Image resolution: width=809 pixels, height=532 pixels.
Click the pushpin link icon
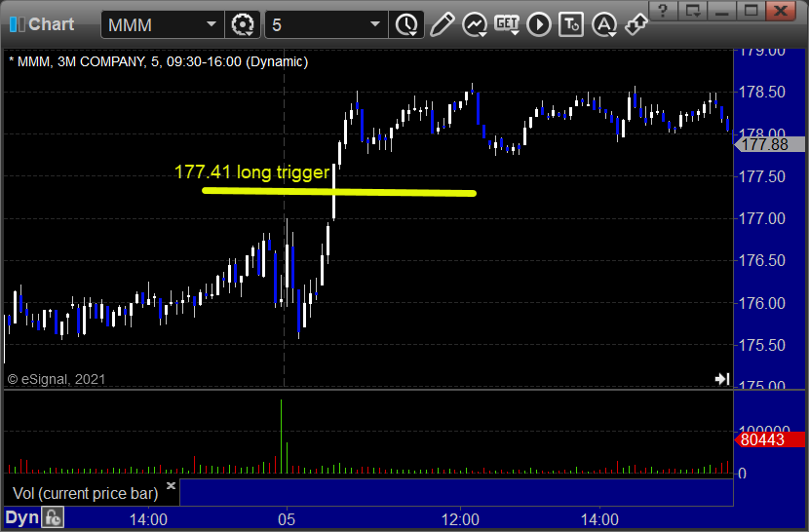click(636, 24)
